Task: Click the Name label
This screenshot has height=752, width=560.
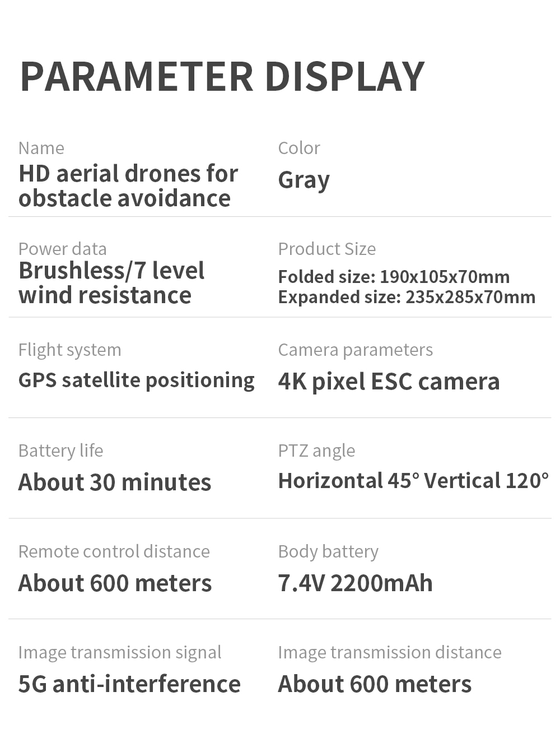Action: (41, 148)
